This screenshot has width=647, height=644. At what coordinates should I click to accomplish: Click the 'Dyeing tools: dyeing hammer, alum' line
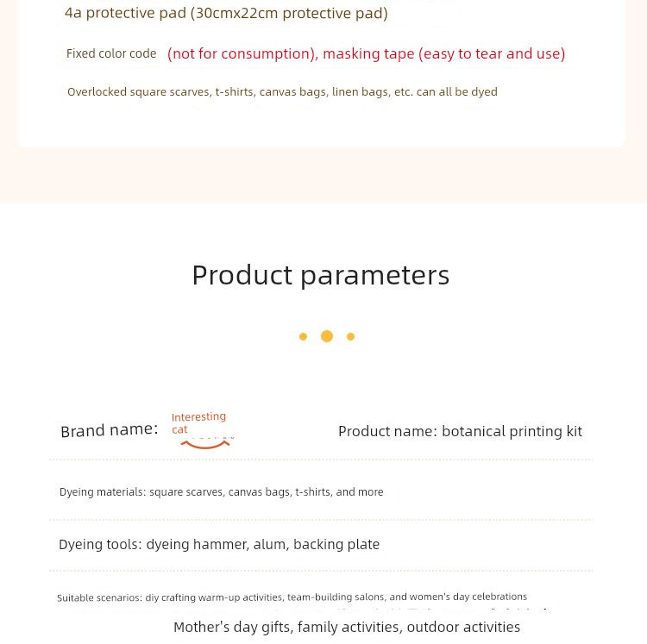tap(219, 545)
